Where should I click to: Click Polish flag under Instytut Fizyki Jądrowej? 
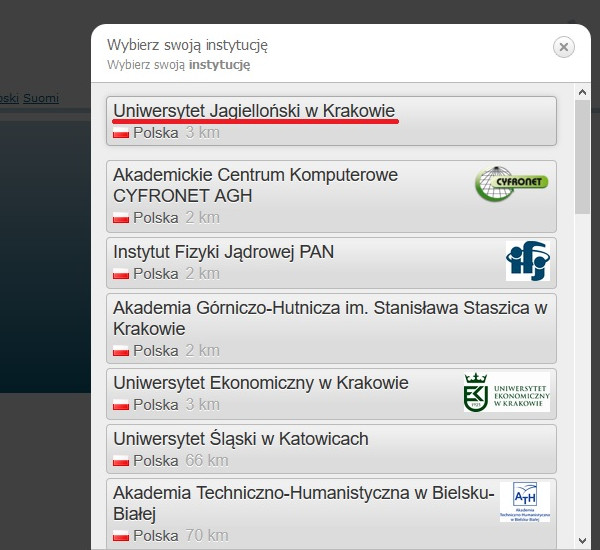coord(121,274)
